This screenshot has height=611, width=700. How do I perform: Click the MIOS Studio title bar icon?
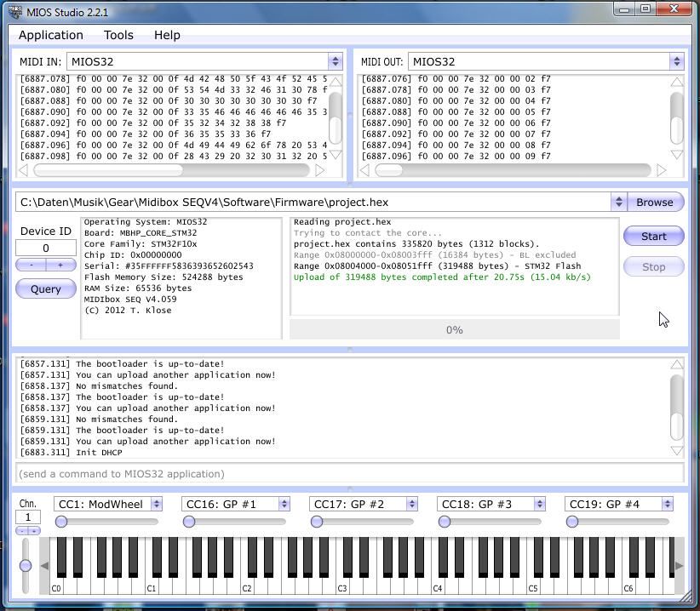tap(14, 12)
